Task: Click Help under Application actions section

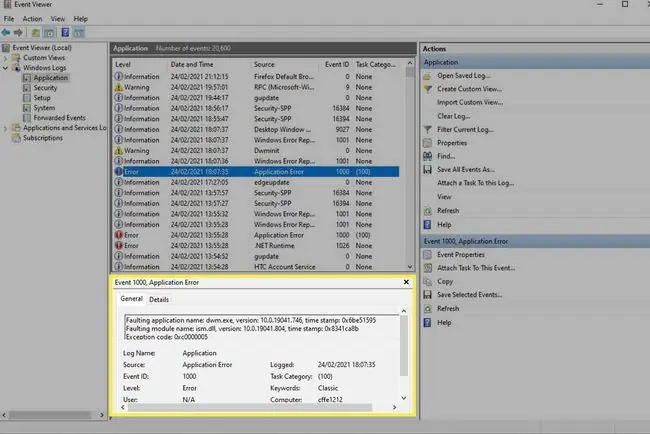Action: (x=444, y=225)
